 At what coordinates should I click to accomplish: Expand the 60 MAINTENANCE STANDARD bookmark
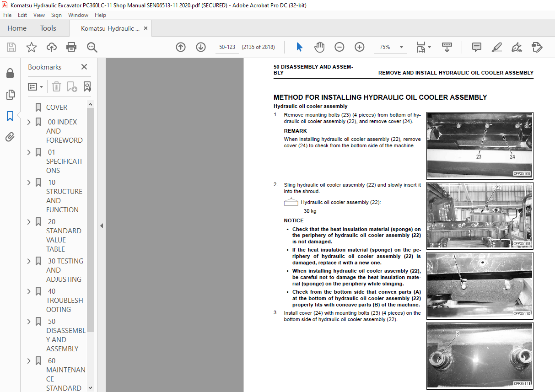pos(29,361)
